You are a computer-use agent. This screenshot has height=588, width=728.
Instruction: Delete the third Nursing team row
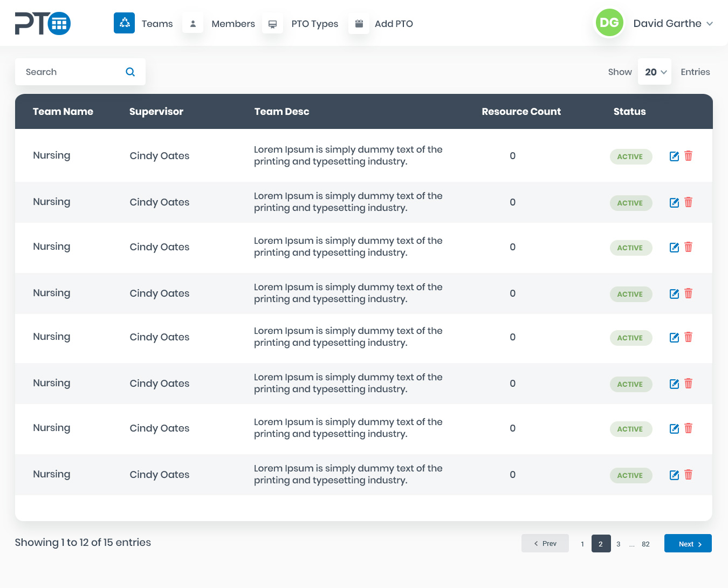[x=689, y=247]
